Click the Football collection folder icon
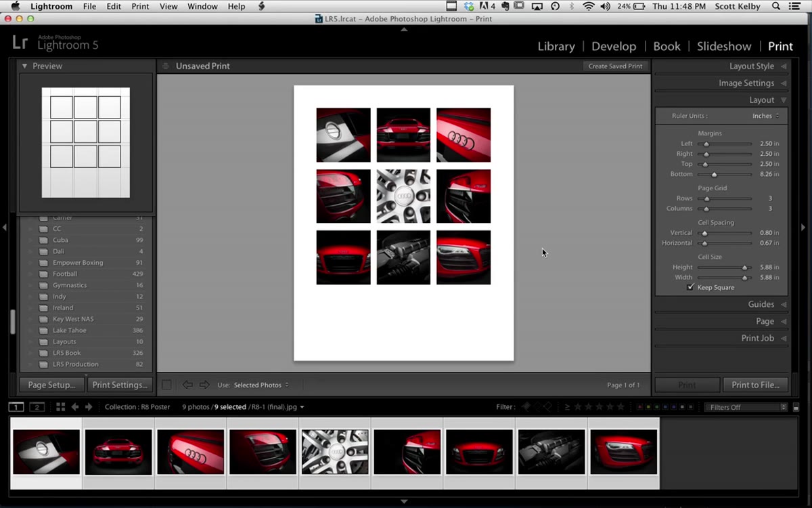 coord(43,274)
